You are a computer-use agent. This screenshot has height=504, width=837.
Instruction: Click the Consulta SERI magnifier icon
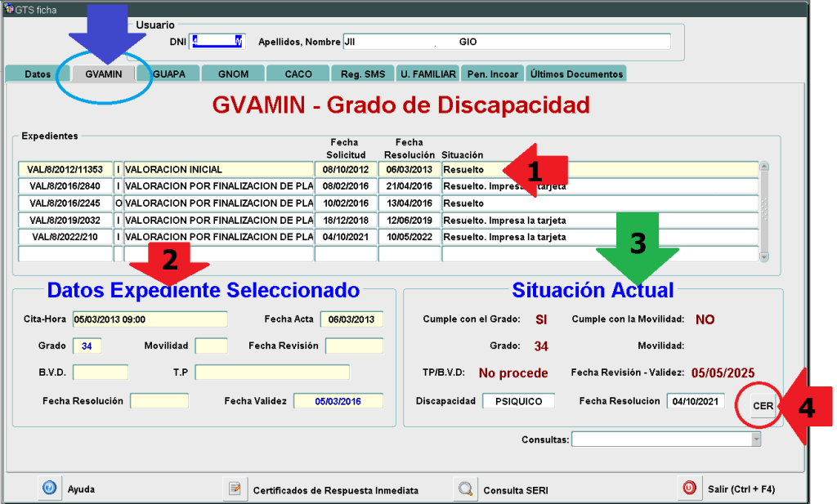(465, 489)
